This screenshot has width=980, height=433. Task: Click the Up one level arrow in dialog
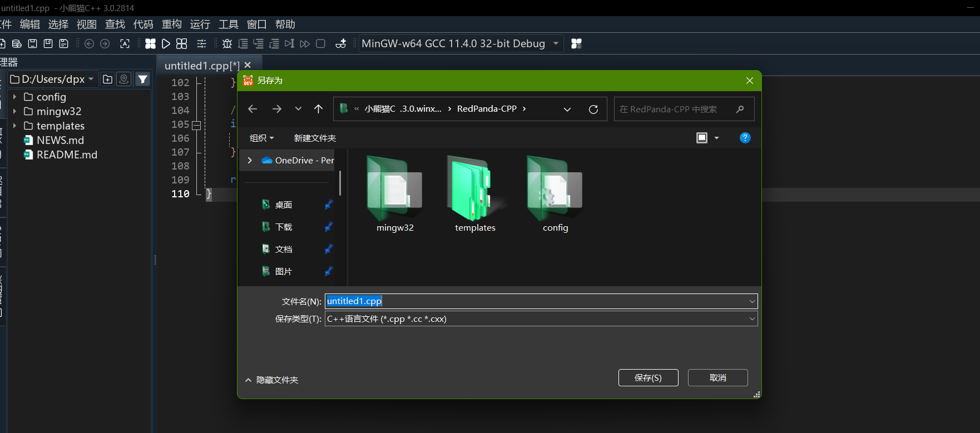pyautogui.click(x=318, y=109)
